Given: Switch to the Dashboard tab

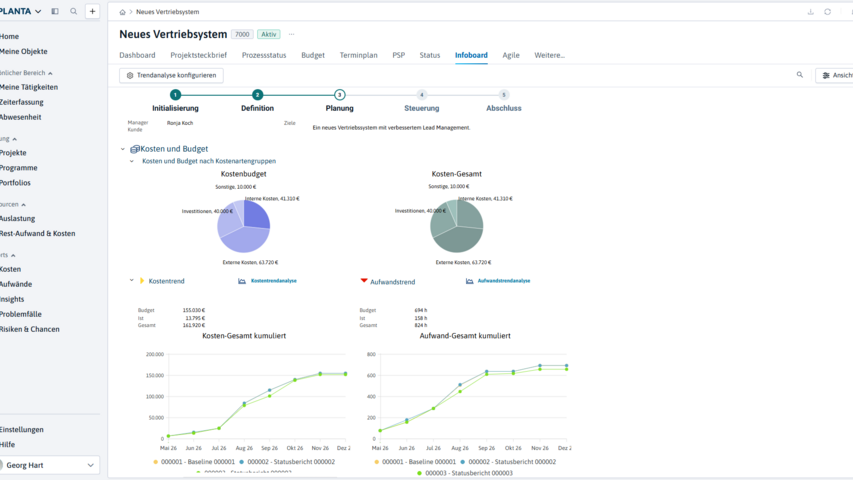Looking at the screenshot, I should pyautogui.click(x=137, y=55).
